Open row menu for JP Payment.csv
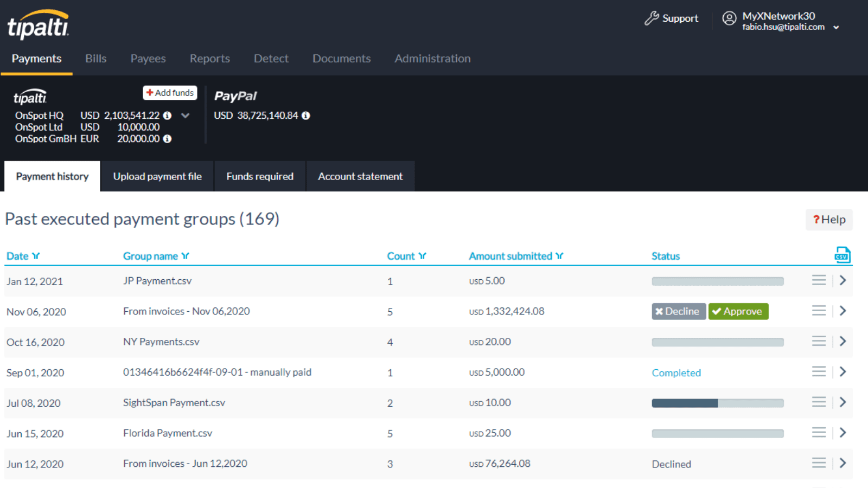This screenshot has height=488, width=868. coord(819,280)
